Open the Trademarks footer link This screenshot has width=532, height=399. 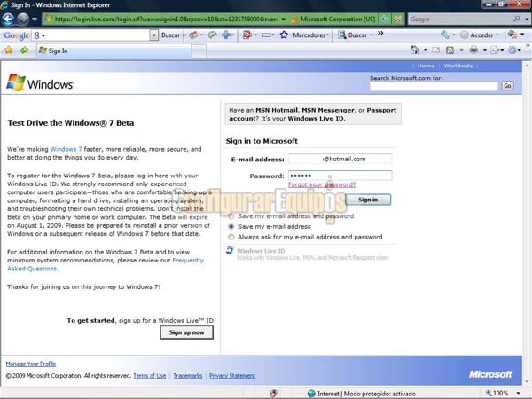click(x=188, y=376)
